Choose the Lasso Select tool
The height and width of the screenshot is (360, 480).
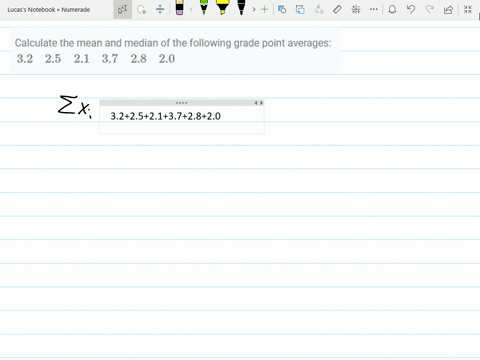(x=142, y=9)
